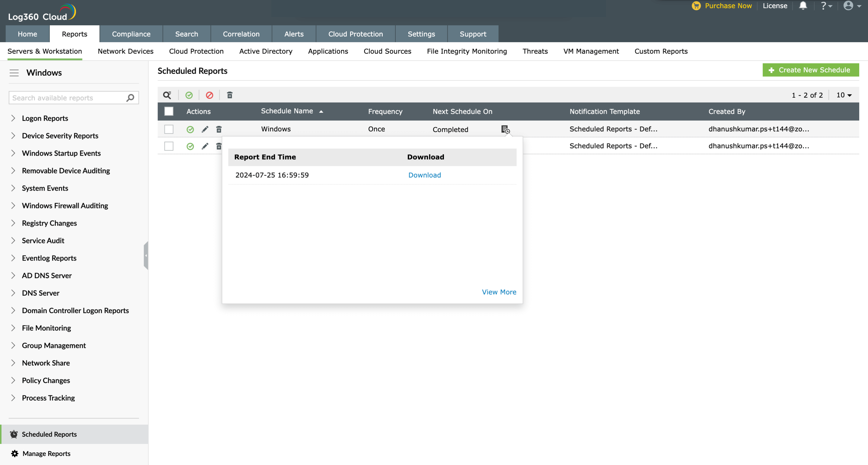
Task: Click the Search available reports field
Action: (67, 98)
